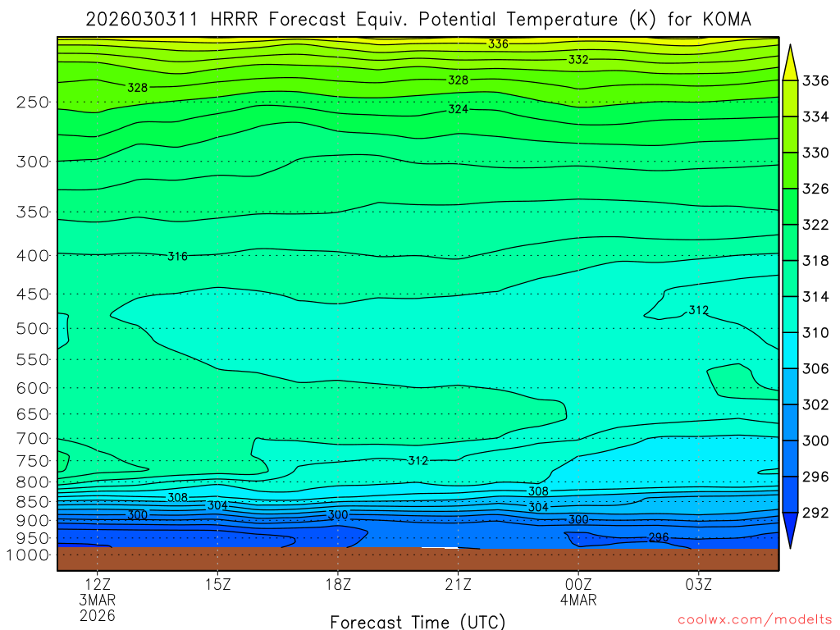Click the 800 pressure level label
Image resolution: width=840 pixels, height=630 pixels.
[32, 482]
